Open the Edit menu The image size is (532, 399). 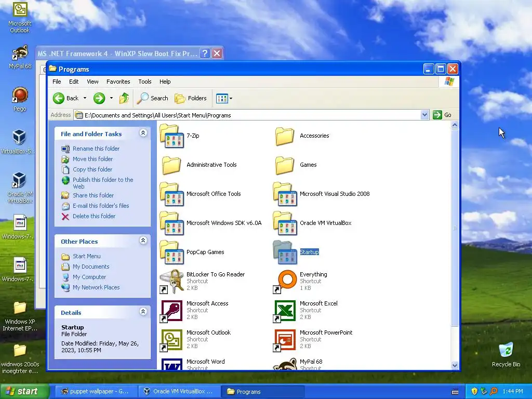(x=74, y=82)
